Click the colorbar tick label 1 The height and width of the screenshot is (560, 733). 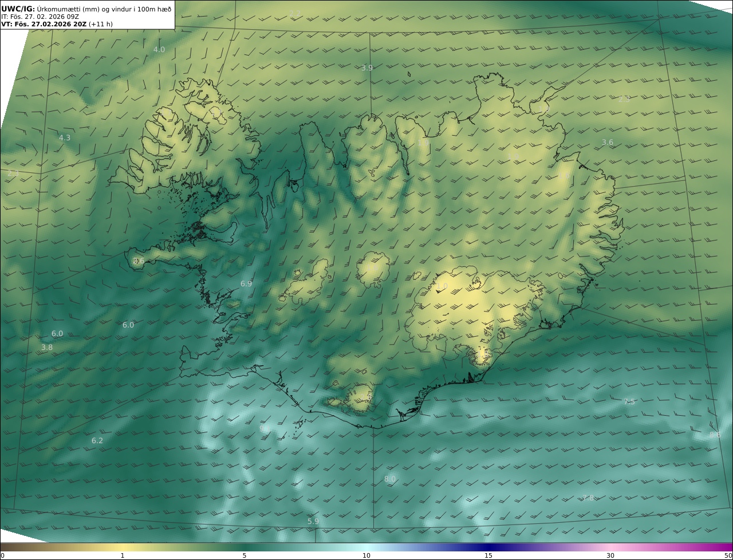tap(123, 555)
